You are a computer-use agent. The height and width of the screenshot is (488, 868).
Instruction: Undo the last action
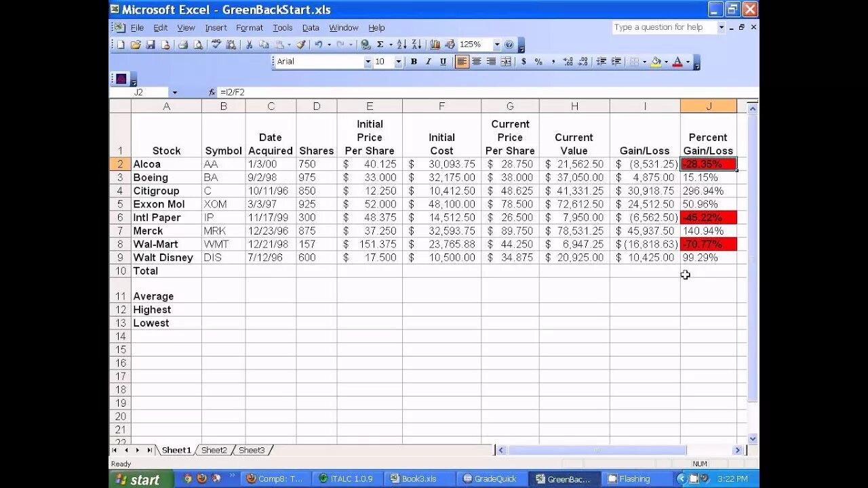(318, 45)
